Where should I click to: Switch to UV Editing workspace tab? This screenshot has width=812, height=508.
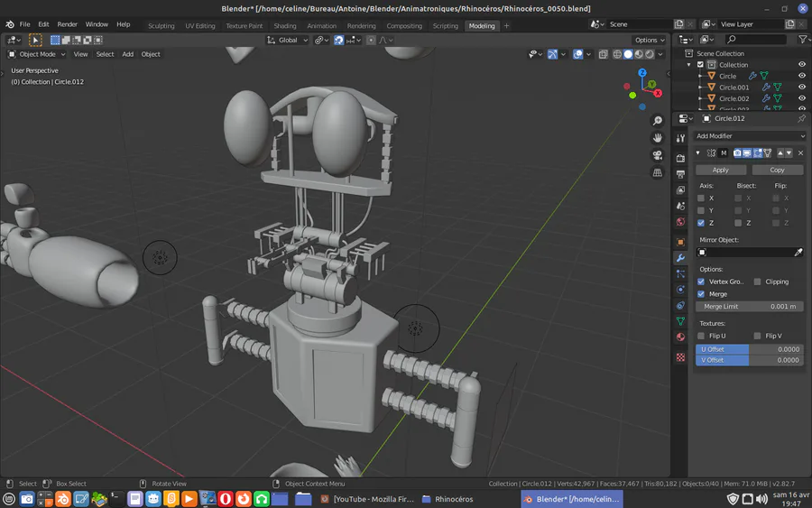(200, 25)
